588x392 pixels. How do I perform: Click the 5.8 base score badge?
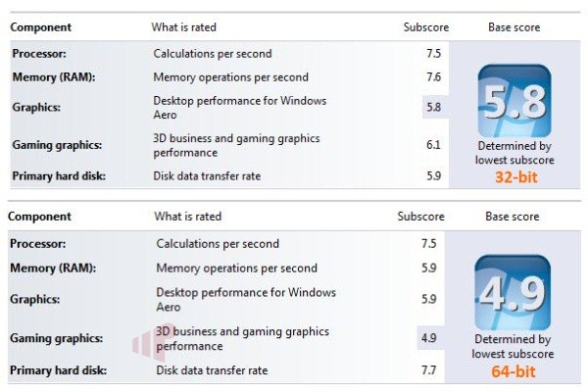click(x=514, y=101)
